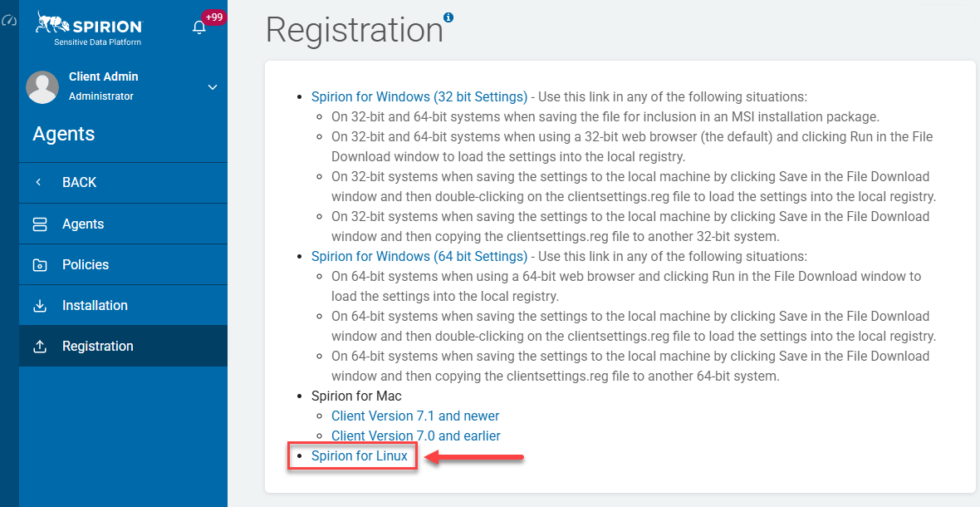Select the Registration menu item
Viewport: 980px width, 507px height.
click(x=97, y=346)
